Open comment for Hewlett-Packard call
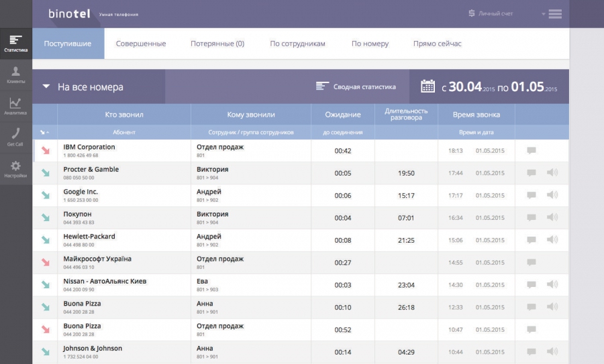 pyautogui.click(x=532, y=240)
